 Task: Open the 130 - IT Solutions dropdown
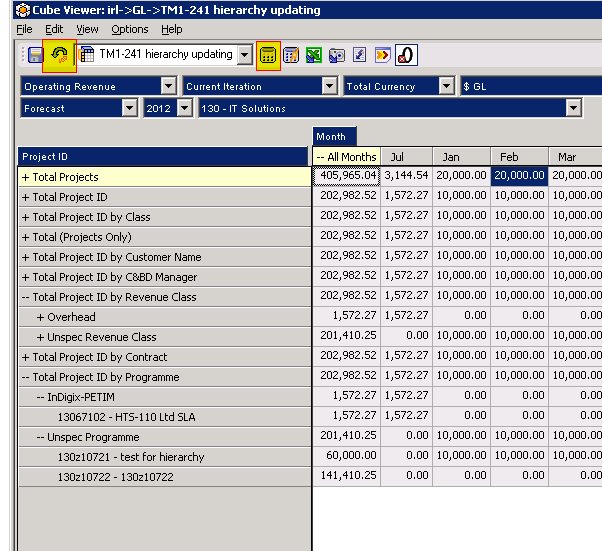click(x=574, y=108)
